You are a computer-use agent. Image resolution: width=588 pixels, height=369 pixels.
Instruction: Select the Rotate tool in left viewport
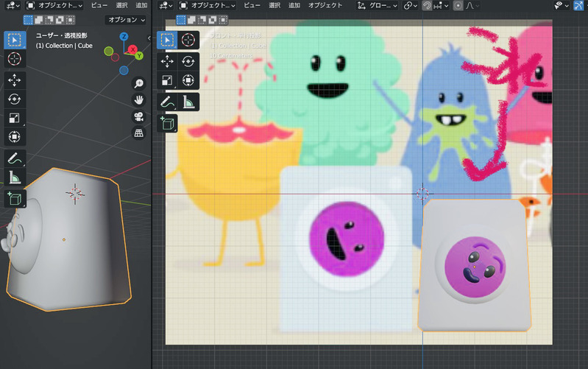(15, 99)
